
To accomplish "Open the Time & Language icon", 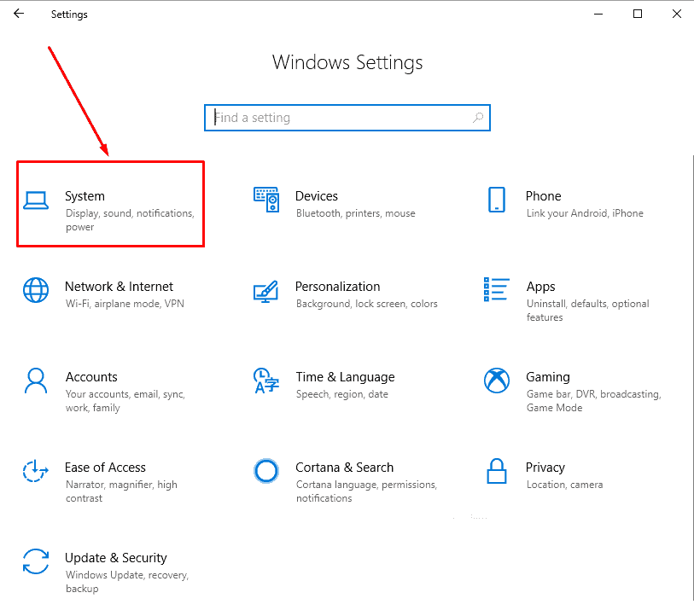I will coord(266,381).
